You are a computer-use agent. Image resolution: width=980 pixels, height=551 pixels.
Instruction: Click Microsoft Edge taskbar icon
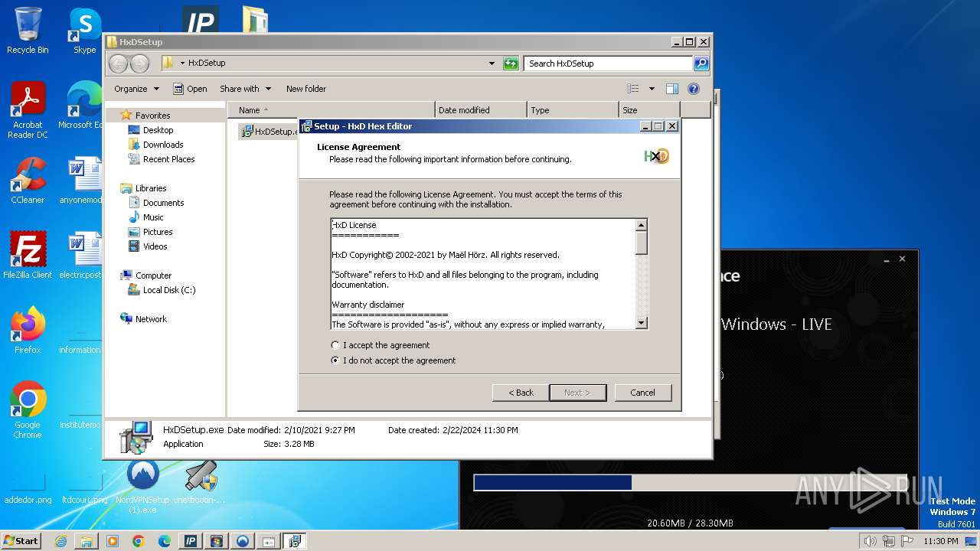click(165, 541)
